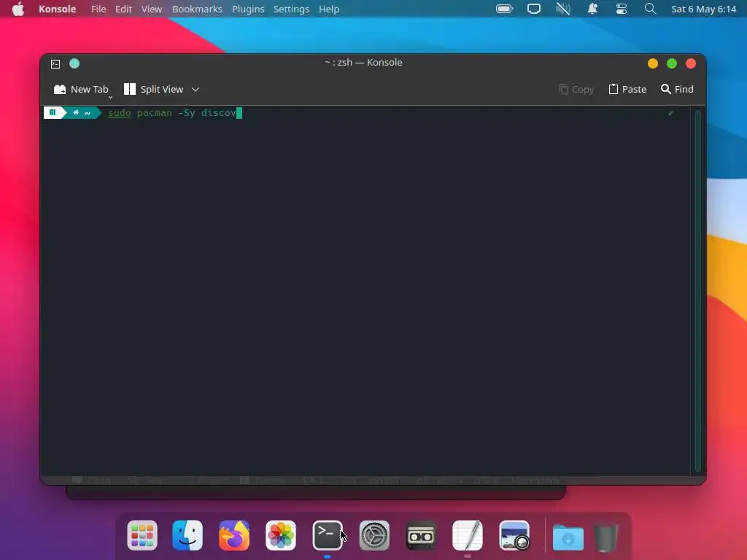The width and height of the screenshot is (747, 560).
Task: Click the New Tab button
Action: [x=81, y=89]
